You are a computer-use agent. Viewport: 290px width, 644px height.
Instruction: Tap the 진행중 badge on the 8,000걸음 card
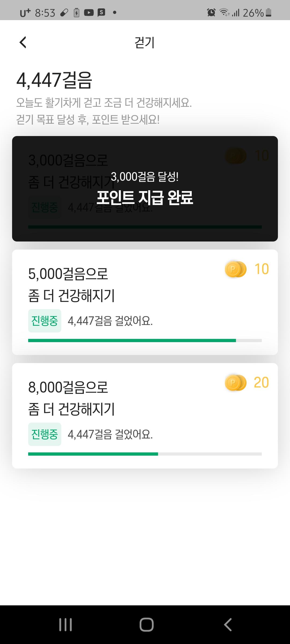tap(45, 434)
